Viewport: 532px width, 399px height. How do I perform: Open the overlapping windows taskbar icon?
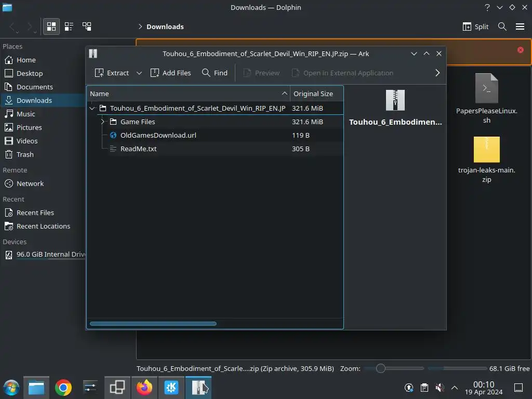point(117,388)
